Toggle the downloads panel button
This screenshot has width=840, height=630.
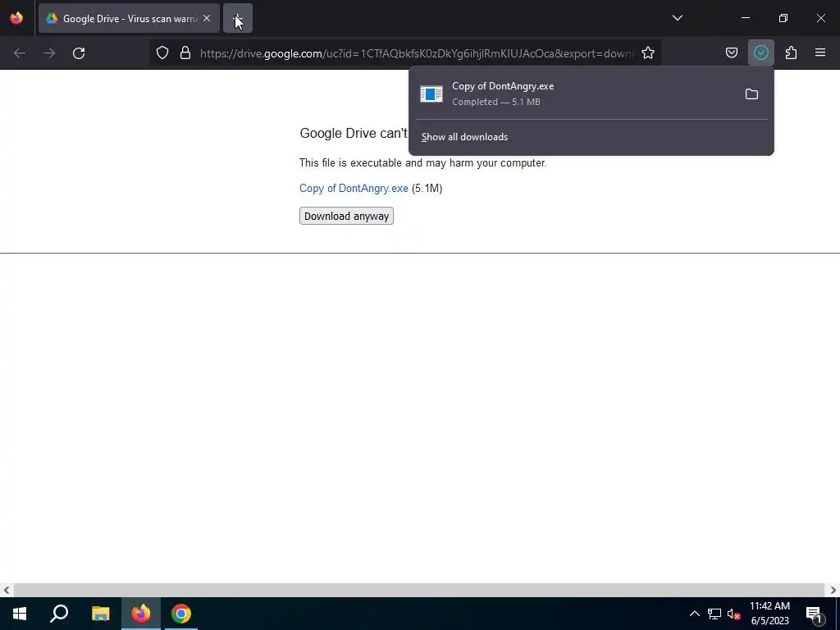pos(761,53)
